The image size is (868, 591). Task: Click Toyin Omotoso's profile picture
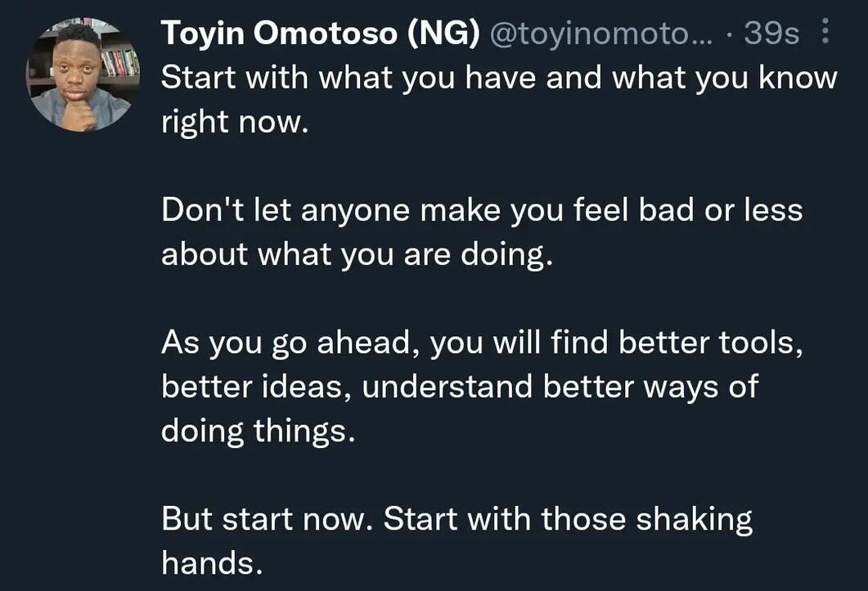coord(83,76)
